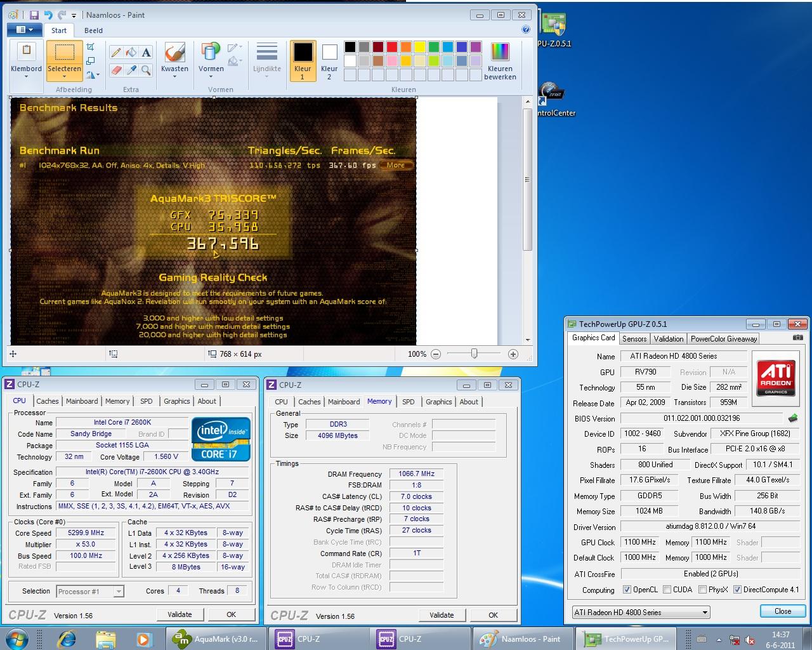Click the Resize icon in Afbeelding group

click(x=90, y=61)
